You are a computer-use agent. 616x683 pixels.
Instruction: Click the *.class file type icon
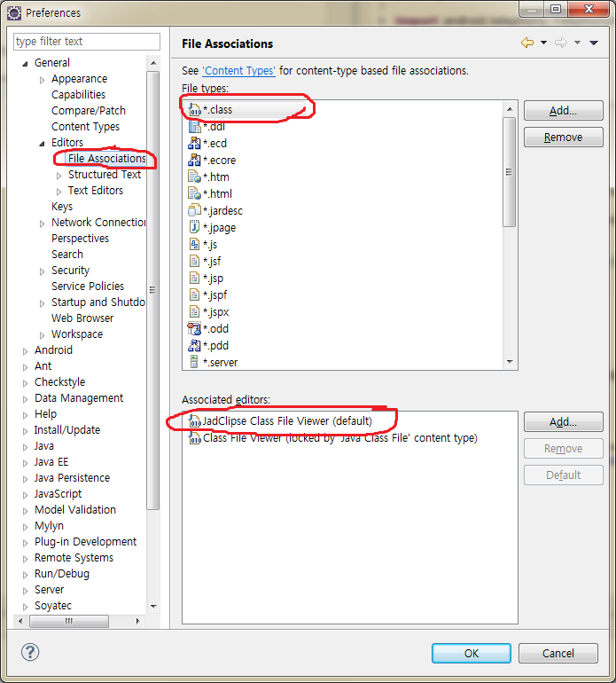click(x=195, y=110)
